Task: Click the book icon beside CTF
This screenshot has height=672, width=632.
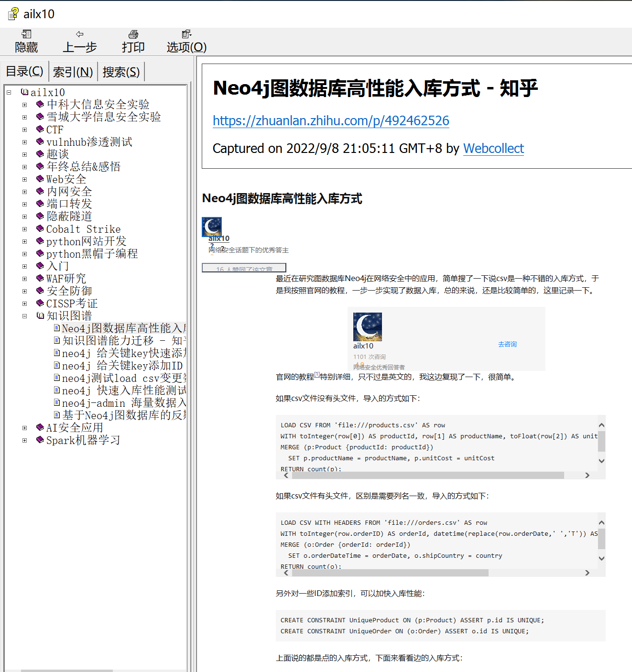Action: [x=40, y=129]
